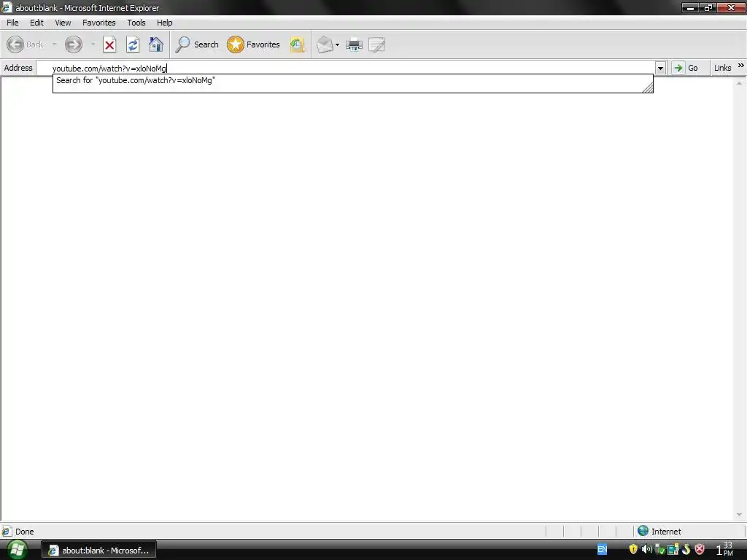Print the page with printer icon
The width and height of the screenshot is (747, 560).
point(354,44)
